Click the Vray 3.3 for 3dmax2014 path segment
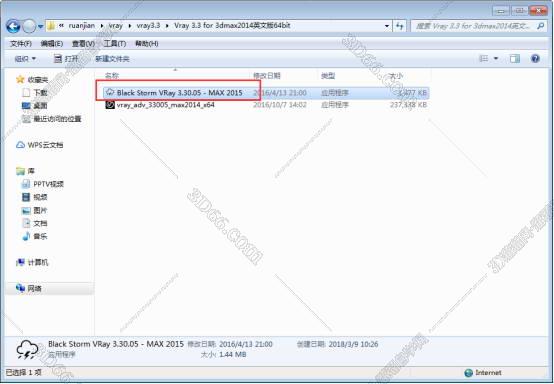The image size is (554, 384). click(x=232, y=26)
